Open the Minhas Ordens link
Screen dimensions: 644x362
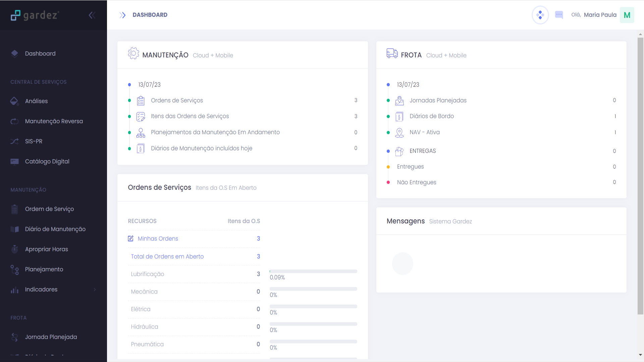158,239
